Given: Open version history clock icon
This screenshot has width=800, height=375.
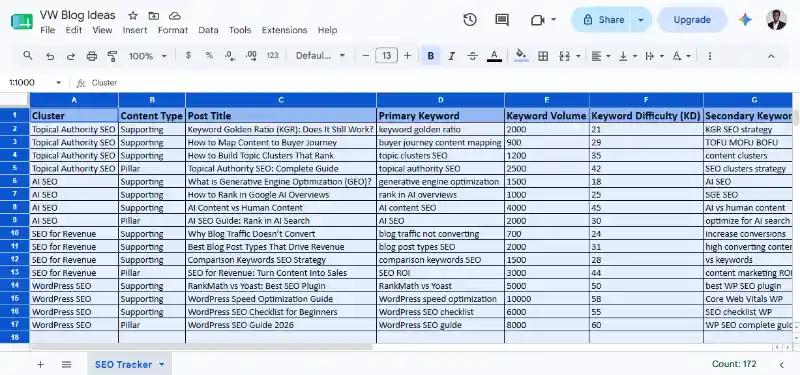Looking at the screenshot, I should tap(470, 20).
